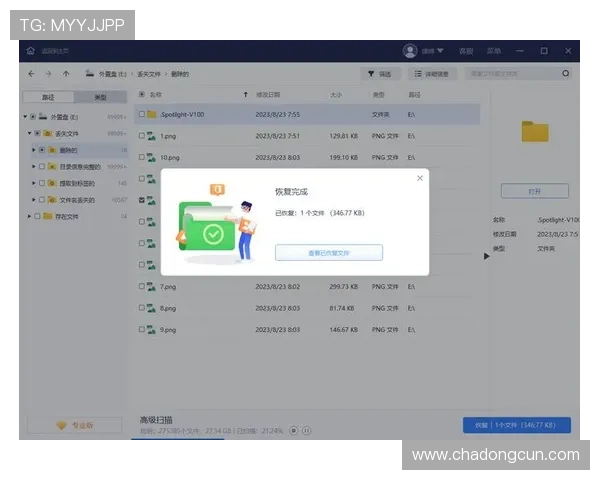Check the .Spotlight-V100 row checkbox
The height and width of the screenshot is (480, 600).
pos(142,114)
